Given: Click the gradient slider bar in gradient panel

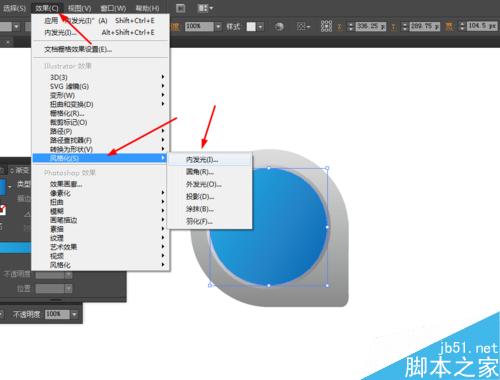Looking at the screenshot, I should pos(15,247).
